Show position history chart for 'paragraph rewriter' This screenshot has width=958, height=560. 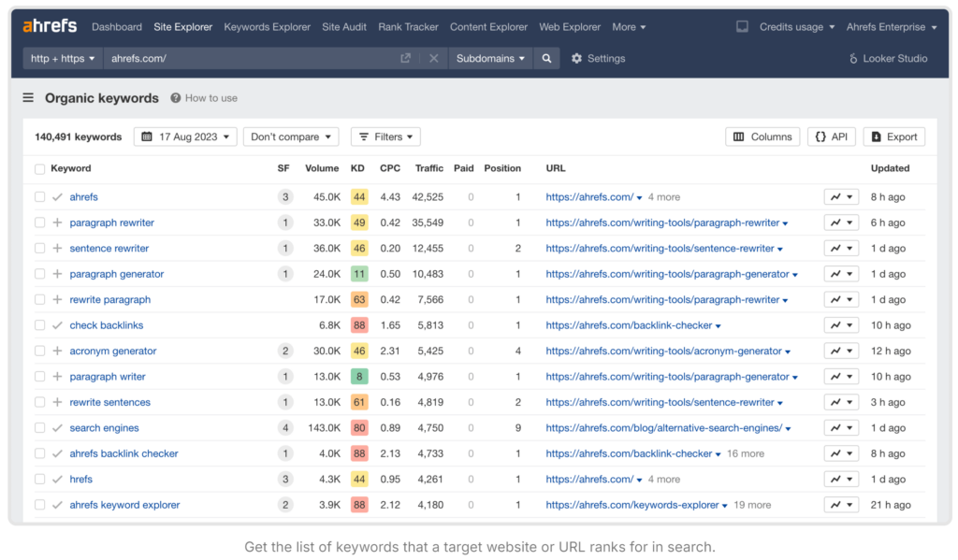(x=841, y=223)
